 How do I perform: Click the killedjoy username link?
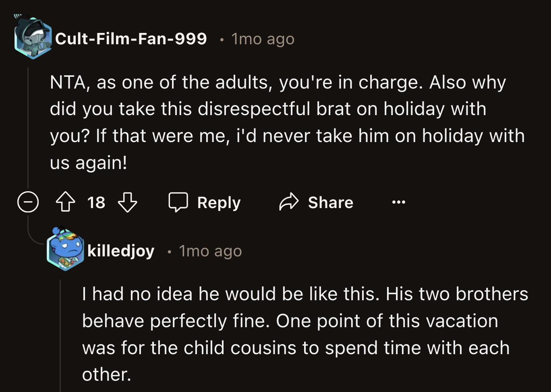coord(120,250)
